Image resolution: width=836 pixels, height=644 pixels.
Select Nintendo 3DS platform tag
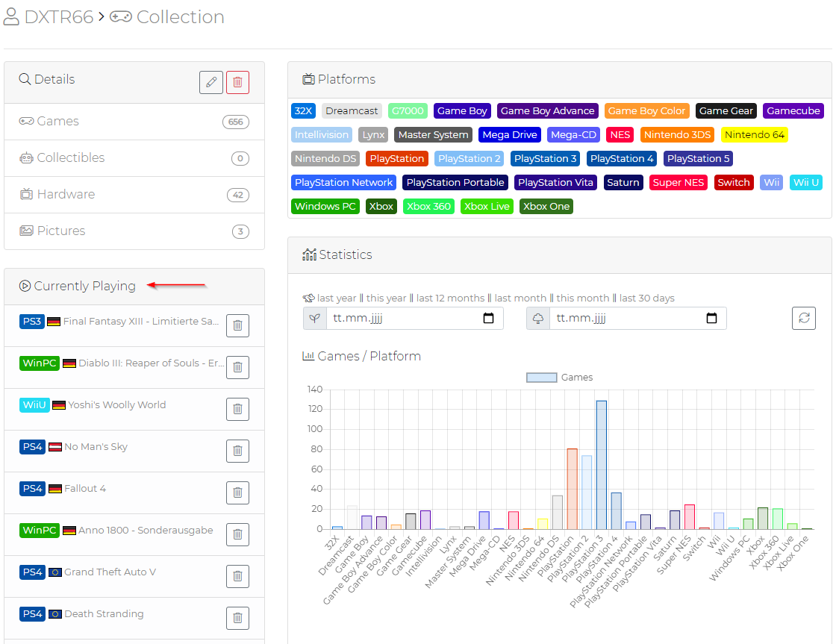pos(677,135)
